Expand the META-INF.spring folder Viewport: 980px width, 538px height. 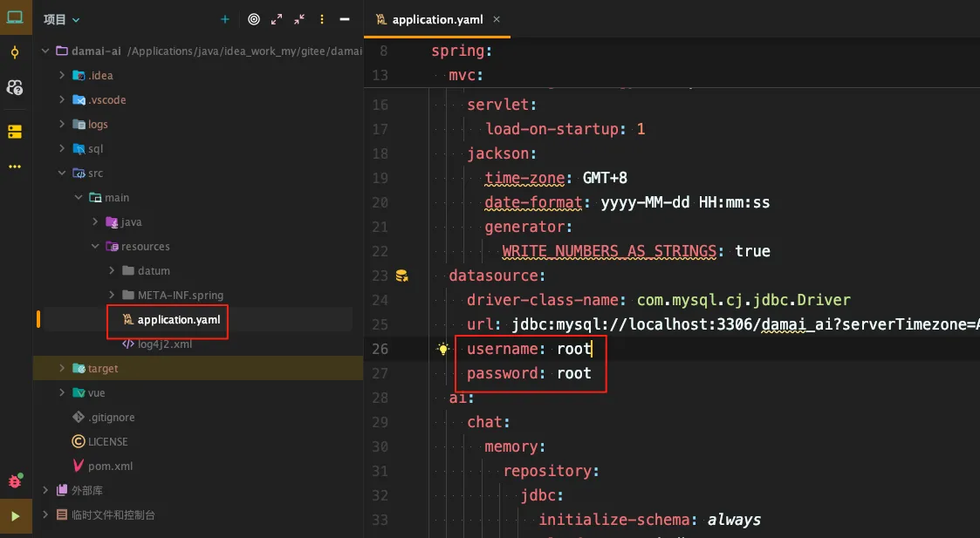coord(112,296)
